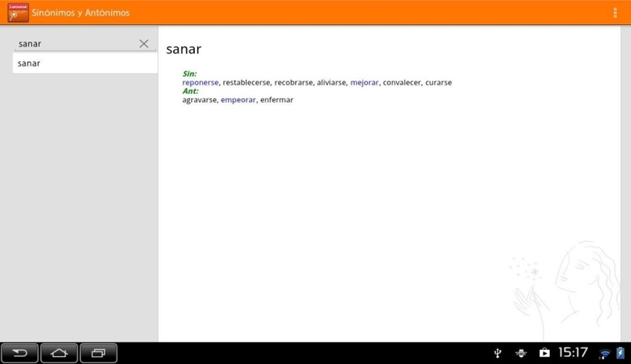This screenshot has width=631, height=364.
Task: Open the synonym link mejorar
Action: tap(364, 82)
